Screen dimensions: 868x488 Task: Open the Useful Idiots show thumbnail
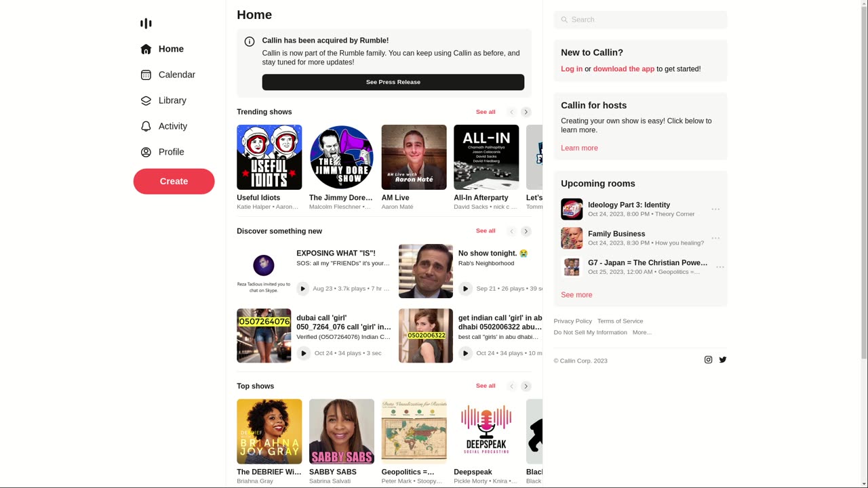[269, 157]
